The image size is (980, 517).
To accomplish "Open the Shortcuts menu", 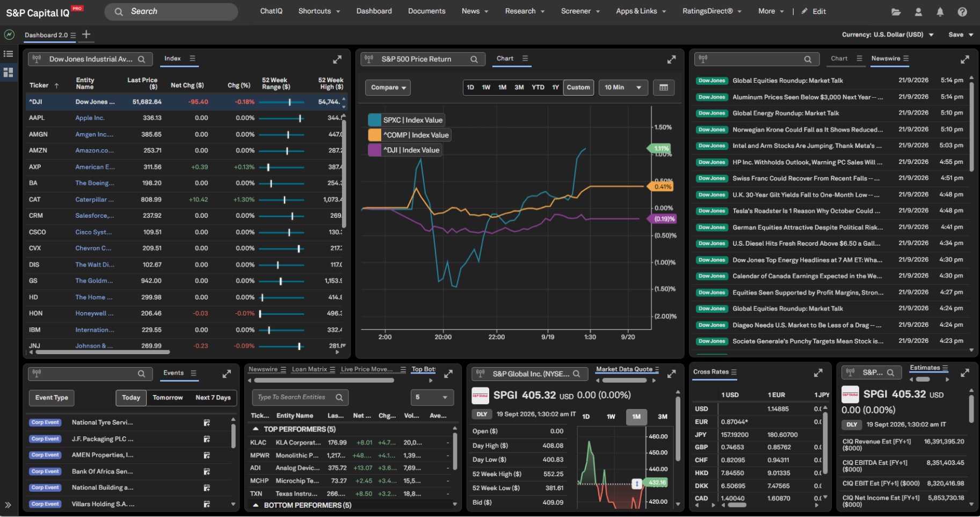I will click(x=319, y=11).
